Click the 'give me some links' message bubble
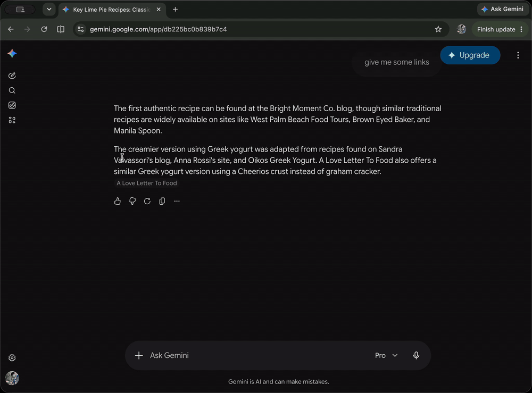Viewport: 532px width, 393px height. click(397, 62)
